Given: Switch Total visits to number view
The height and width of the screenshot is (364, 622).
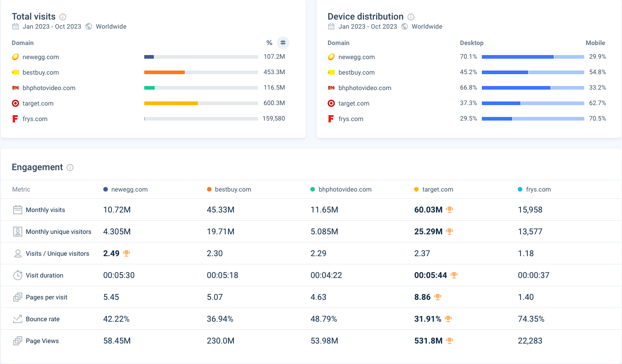Looking at the screenshot, I should pyautogui.click(x=283, y=43).
